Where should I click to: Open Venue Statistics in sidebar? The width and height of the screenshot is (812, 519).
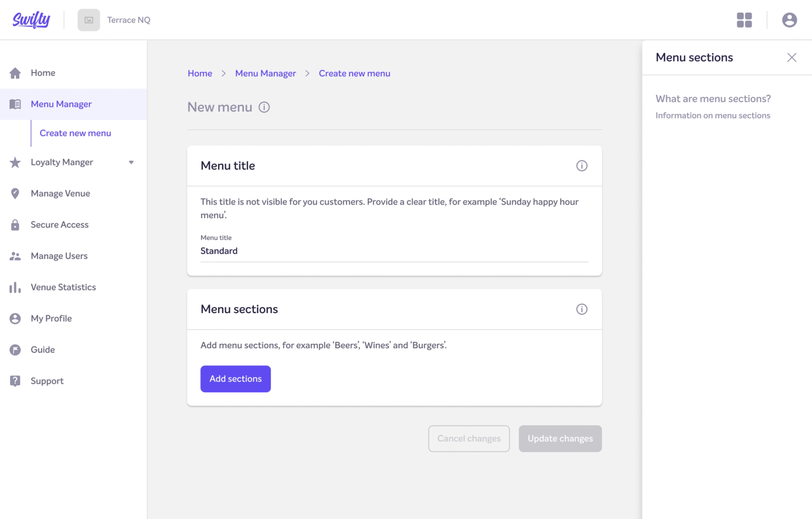(x=74, y=287)
